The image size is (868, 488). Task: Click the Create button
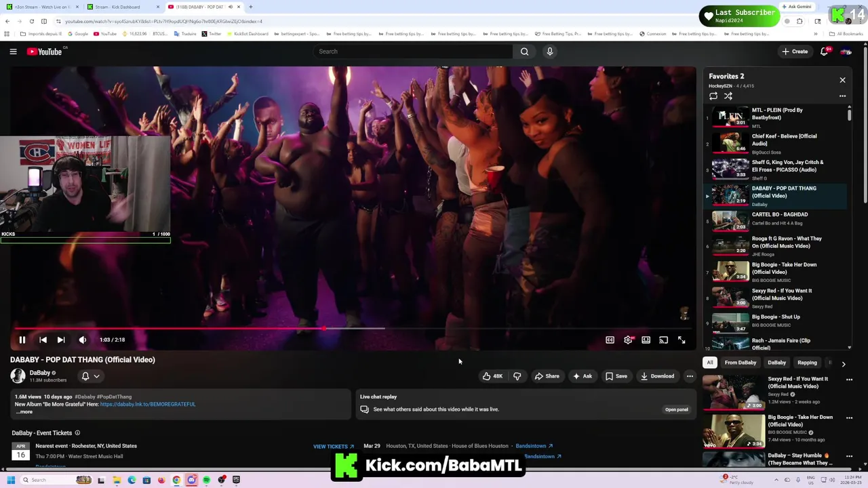pyautogui.click(x=795, y=52)
